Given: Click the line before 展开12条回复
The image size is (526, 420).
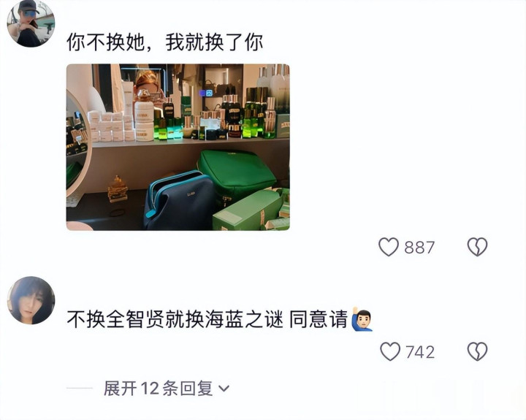Looking at the screenshot, I should tap(80, 388).
